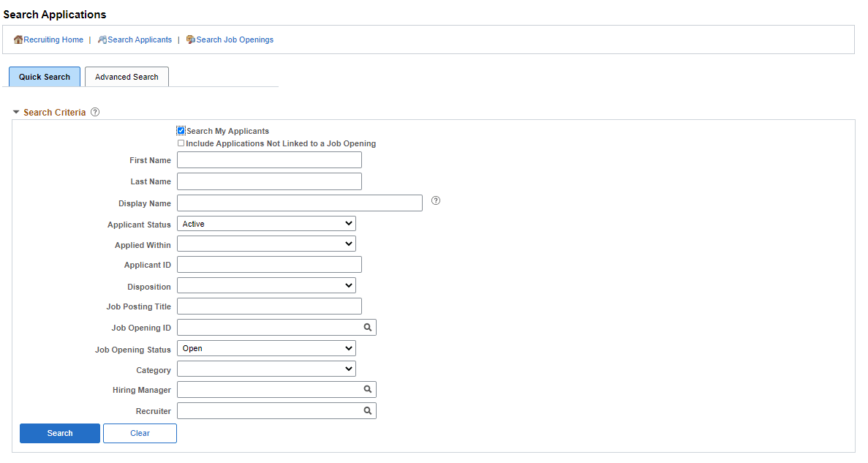Select the Quick Search tab

coord(45,77)
